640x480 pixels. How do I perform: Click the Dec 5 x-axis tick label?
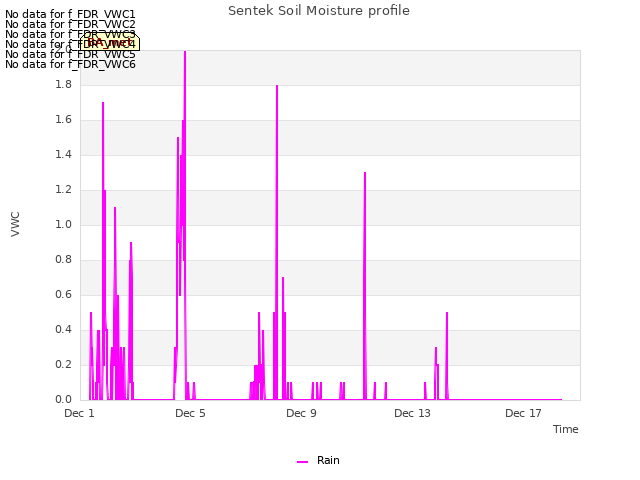click(190, 413)
